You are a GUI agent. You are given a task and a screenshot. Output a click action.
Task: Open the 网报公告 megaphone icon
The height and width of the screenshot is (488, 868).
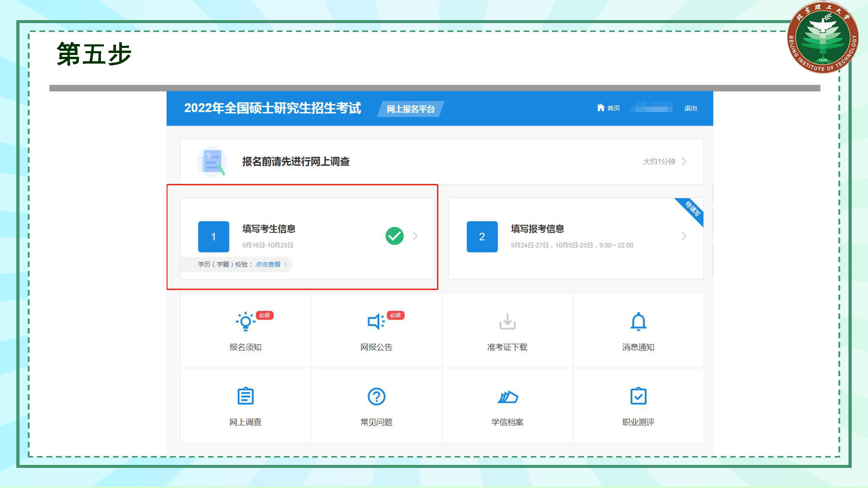(x=375, y=321)
